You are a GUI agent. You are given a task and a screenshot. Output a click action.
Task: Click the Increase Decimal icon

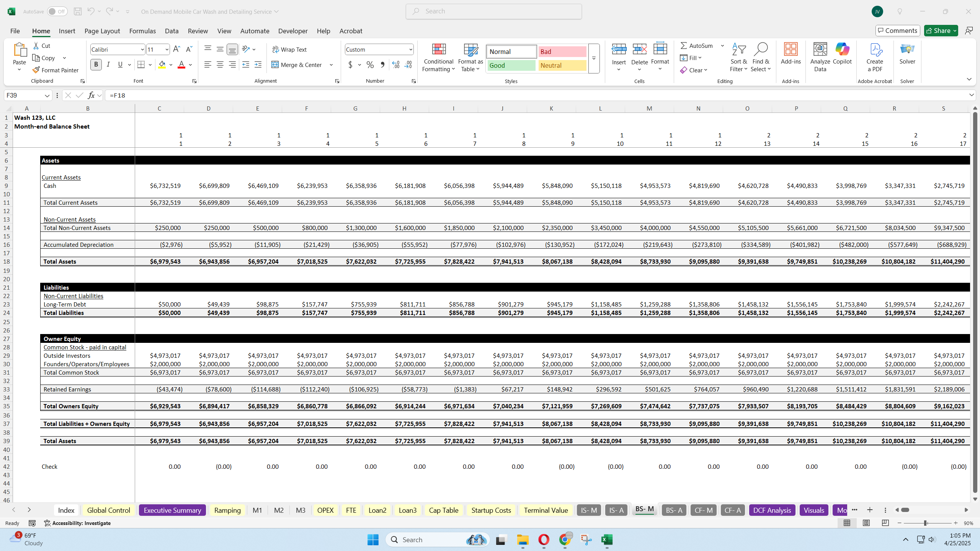pos(396,65)
